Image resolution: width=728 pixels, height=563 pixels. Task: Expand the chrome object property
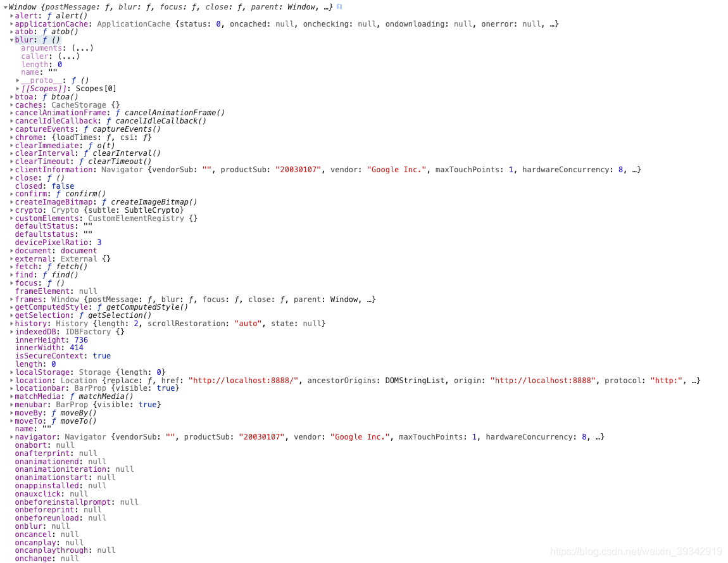tap(11, 137)
